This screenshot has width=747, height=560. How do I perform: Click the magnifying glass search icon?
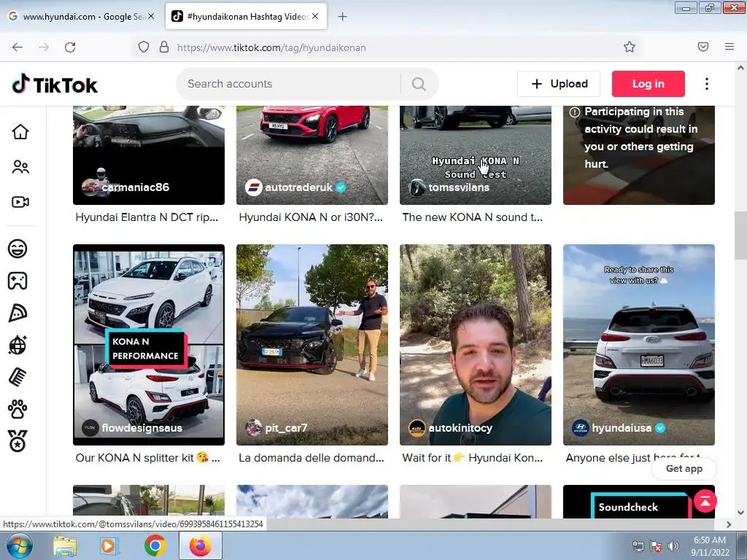click(x=419, y=84)
